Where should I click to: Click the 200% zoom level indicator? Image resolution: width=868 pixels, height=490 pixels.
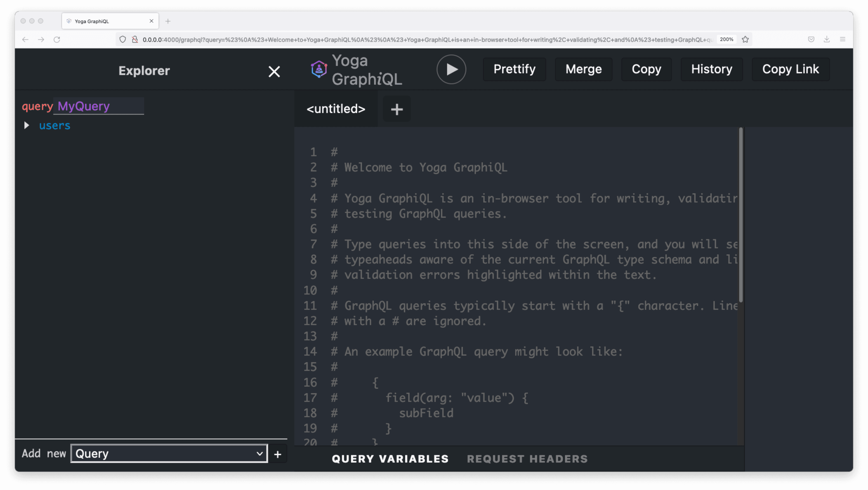pyautogui.click(x=726, y=39)
